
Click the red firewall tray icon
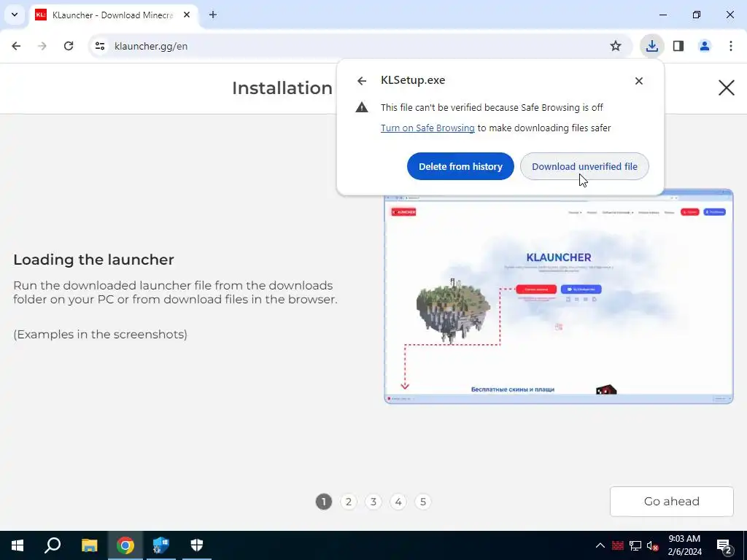(618, 545)
